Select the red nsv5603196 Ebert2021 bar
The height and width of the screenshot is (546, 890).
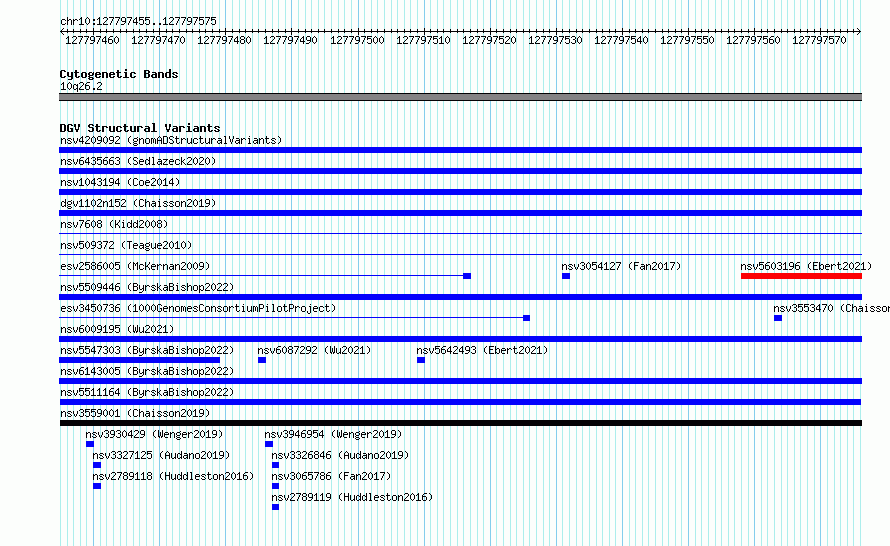801,276
